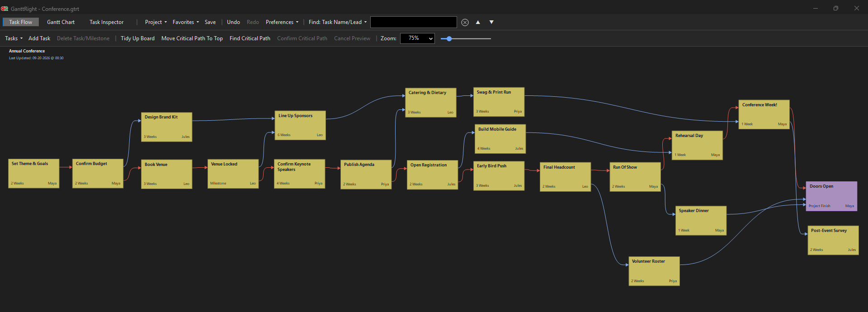Open the Preferences dropdown
868x312 pixels.
282,22
